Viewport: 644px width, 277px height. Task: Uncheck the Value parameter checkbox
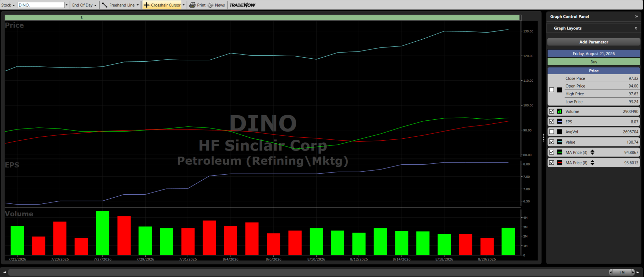click(x=552, y=142)
